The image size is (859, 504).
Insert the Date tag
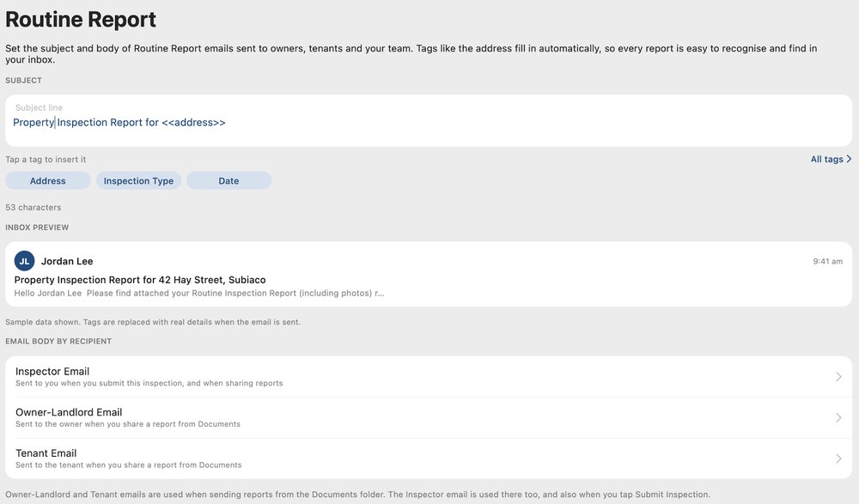click(228, 181)
